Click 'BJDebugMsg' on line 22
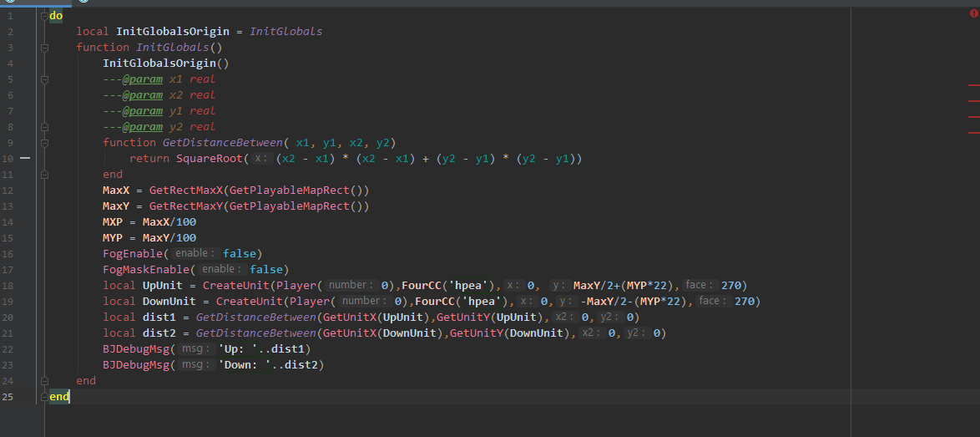Screen dimensions: 980x437 [x=136, y=349]
